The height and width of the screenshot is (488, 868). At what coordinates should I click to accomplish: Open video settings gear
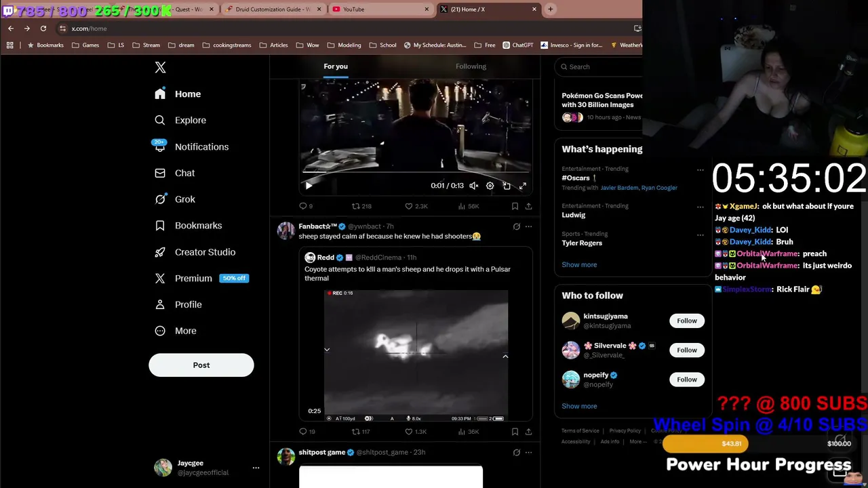pyautogui.click(x=490, y=186)
